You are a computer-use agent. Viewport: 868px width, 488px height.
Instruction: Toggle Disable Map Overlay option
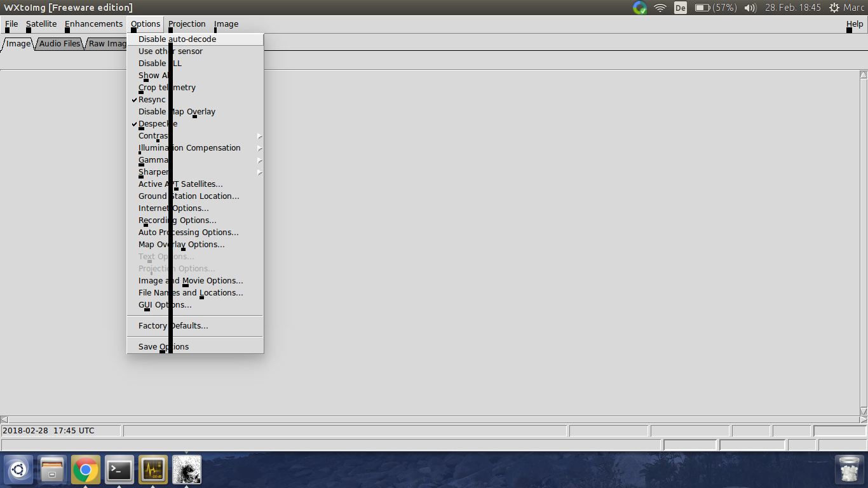(x=195, y=112)
